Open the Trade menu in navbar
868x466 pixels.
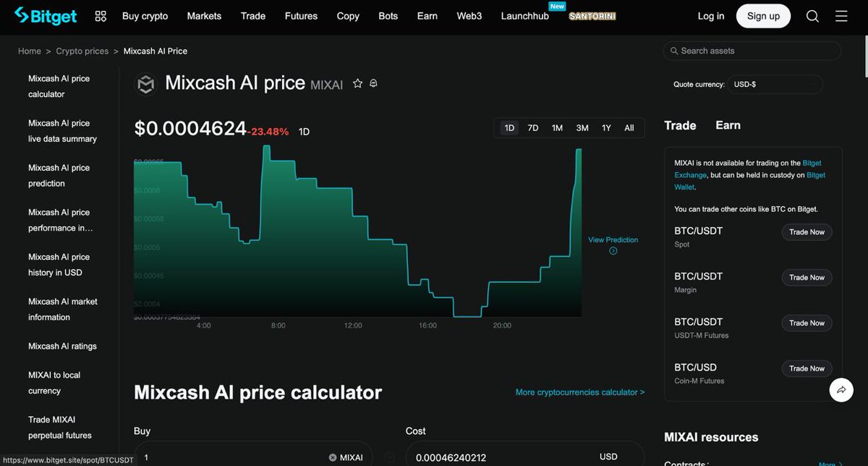click(253, 16)
